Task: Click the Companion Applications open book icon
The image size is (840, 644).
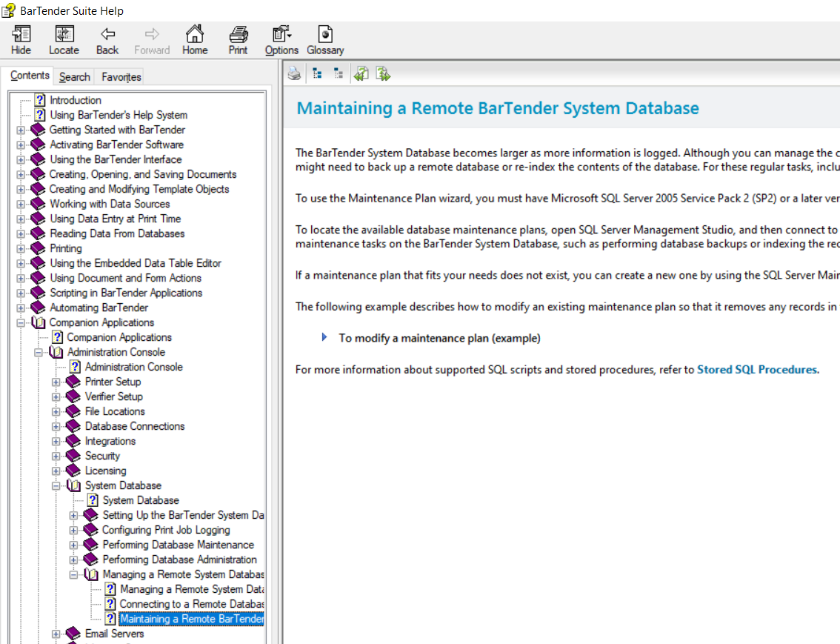Action: [x=39, y=322]
